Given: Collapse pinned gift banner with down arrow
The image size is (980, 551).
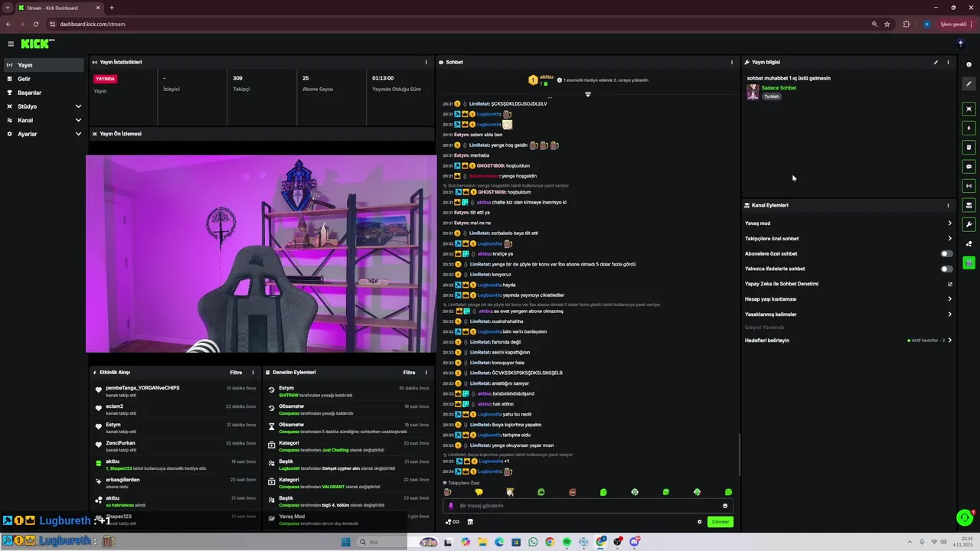Looking at the screenshot, I should point(588,94).
